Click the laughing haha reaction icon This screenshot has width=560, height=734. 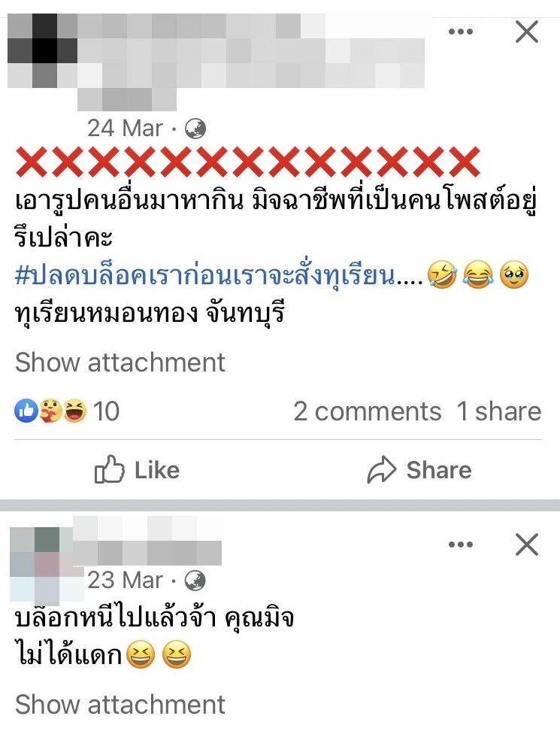pos(75,411)
